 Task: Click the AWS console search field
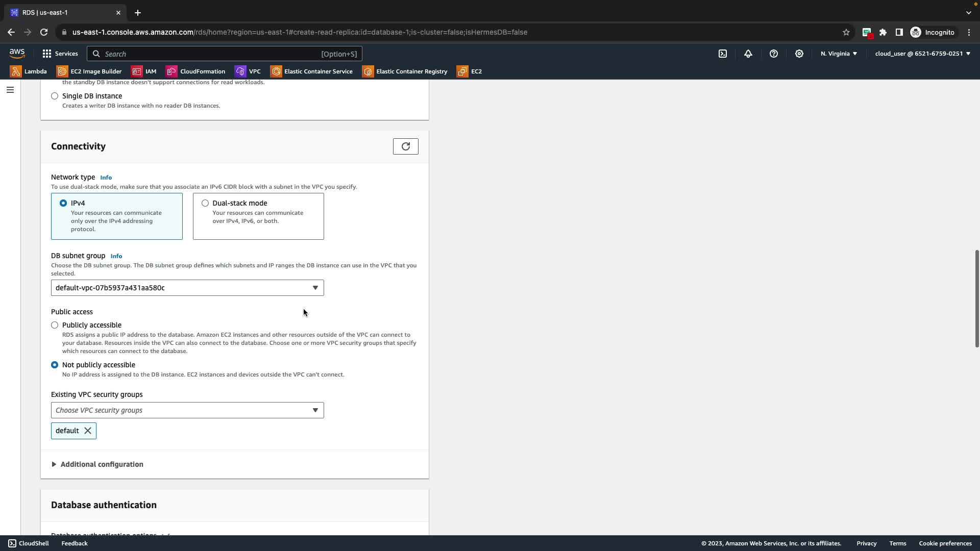tap(225, 54)
